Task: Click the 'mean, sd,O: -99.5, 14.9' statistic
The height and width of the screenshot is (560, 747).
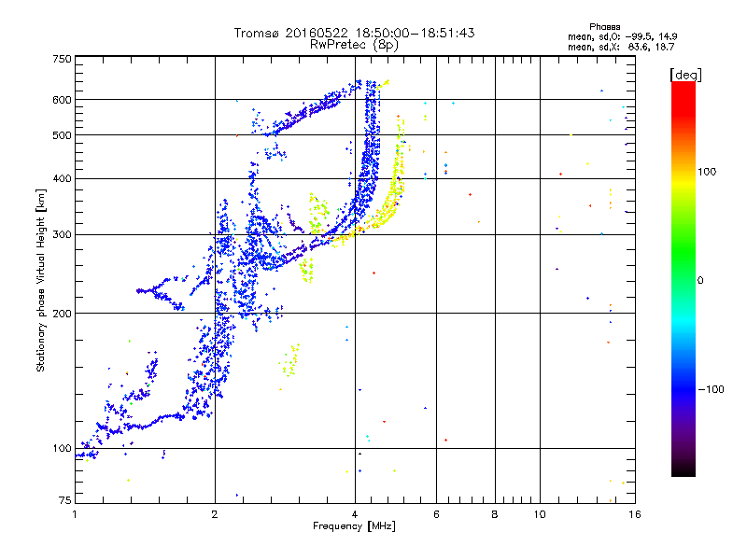Action: [x=622, y=36]
